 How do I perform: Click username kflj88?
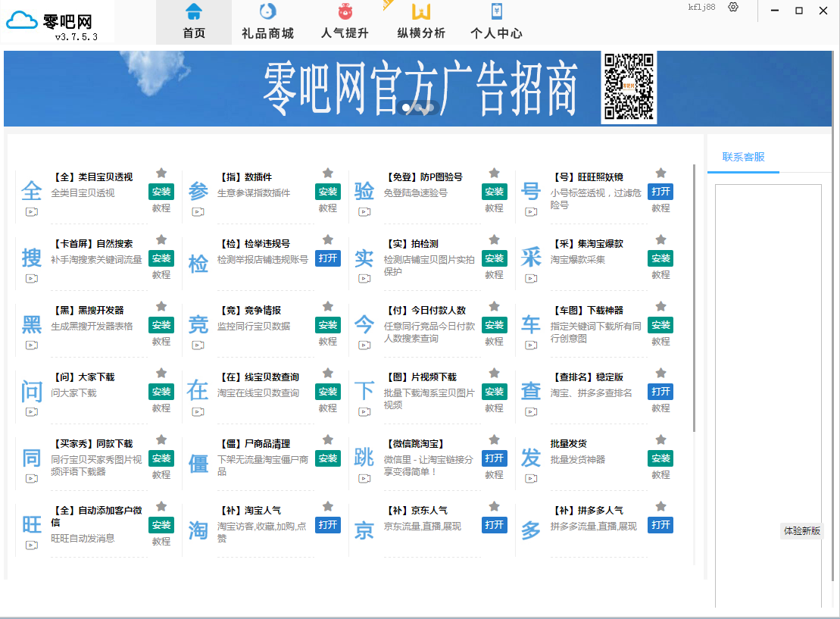pos(701,7)
